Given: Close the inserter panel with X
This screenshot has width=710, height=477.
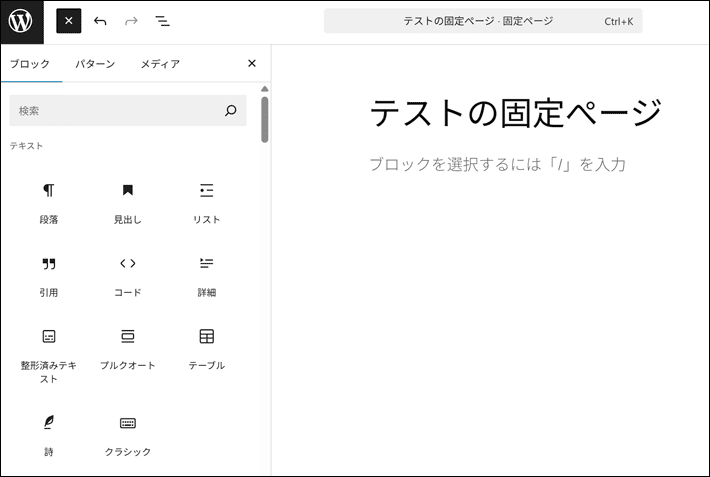Looking at the screenshot, I should coord(252,64).
